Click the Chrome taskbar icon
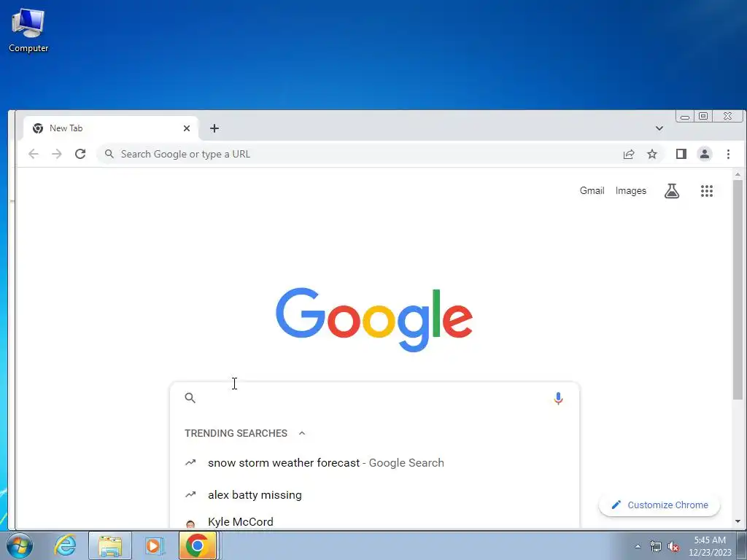The image size is (747, 560). pos(198,545)
